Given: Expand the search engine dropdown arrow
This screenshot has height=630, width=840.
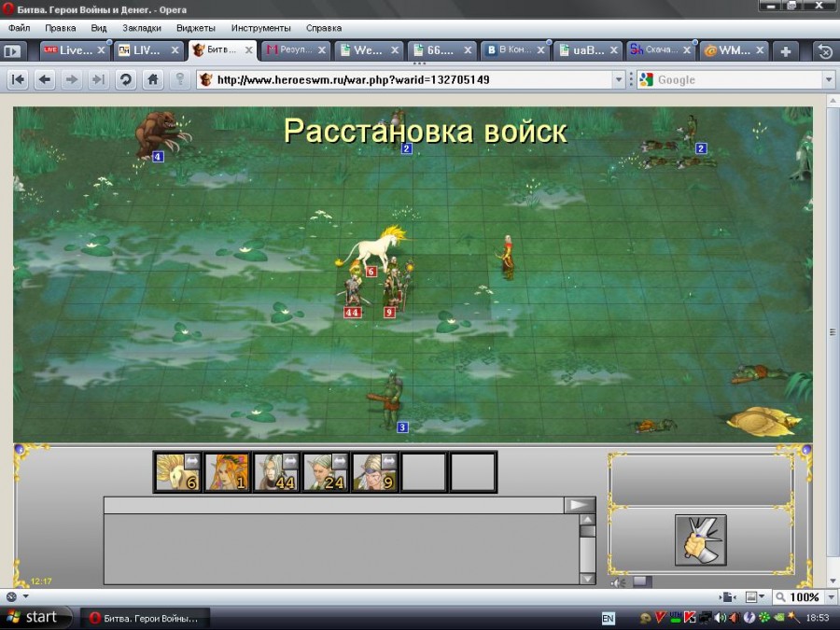Looking at the screenshot, I should tap(829, 80).
